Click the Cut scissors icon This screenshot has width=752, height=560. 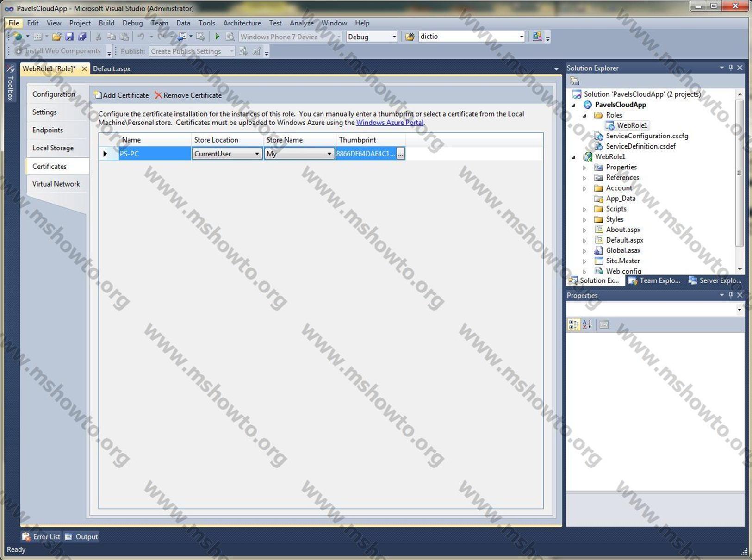[x=99, y=37]
